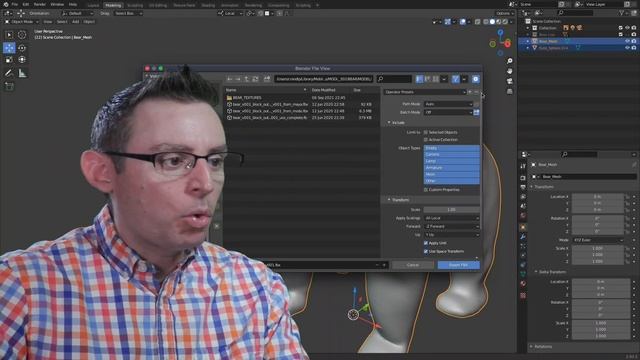Switch file browser to thumbnail view
Image resolution: width=640 pixels, height=360 pixels.
tap(436, 79)
